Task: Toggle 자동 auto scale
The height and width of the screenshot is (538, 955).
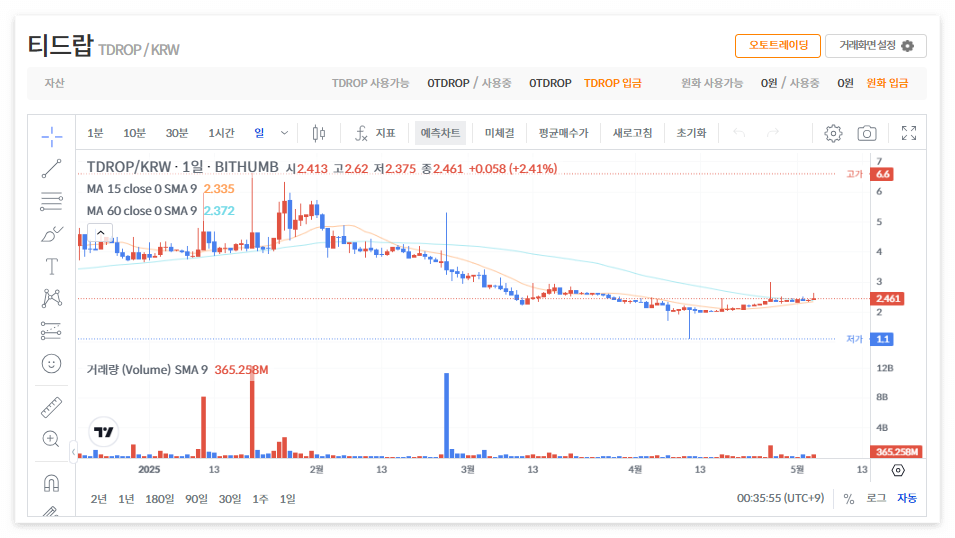Action: pyautogui.click(x=907, y=499)
